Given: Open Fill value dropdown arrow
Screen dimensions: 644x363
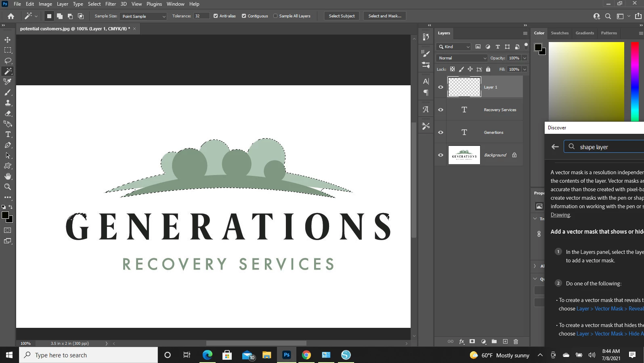Looking at the screenshot, I should (524, 70).
